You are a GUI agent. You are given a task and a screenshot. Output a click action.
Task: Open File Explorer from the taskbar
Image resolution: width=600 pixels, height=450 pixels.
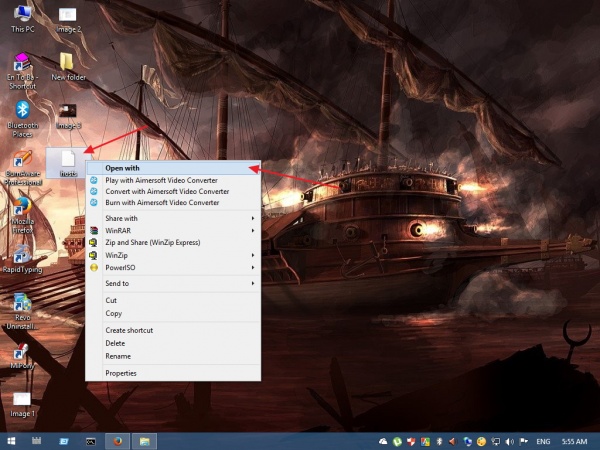point(144,441)
